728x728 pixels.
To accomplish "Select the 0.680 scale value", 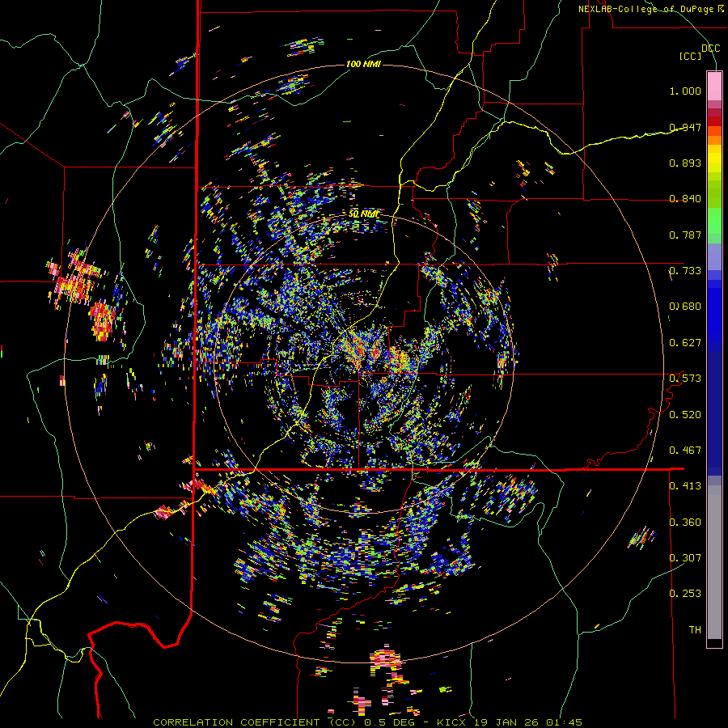I will coord(685,307).
